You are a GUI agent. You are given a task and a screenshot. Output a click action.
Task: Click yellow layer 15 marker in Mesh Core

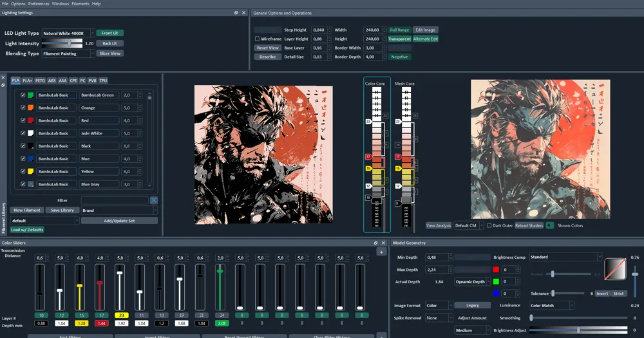(x=397, y=169)
